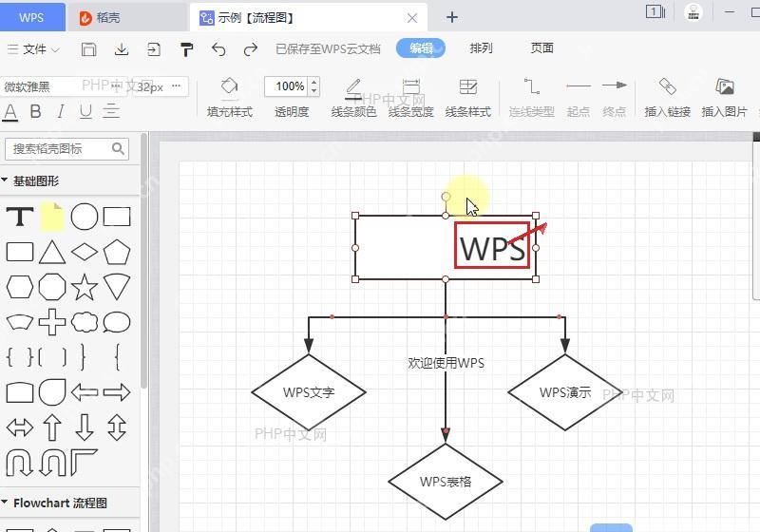The width and height of the screenshot is (760, 532).
Task: Open the 文件 menu
Action: click(33, 49)
